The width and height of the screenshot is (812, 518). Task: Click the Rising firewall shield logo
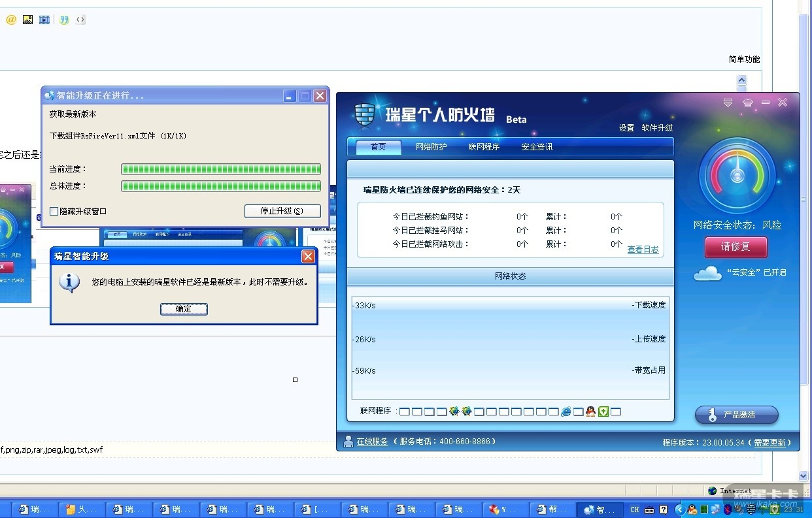click(364, 114)
